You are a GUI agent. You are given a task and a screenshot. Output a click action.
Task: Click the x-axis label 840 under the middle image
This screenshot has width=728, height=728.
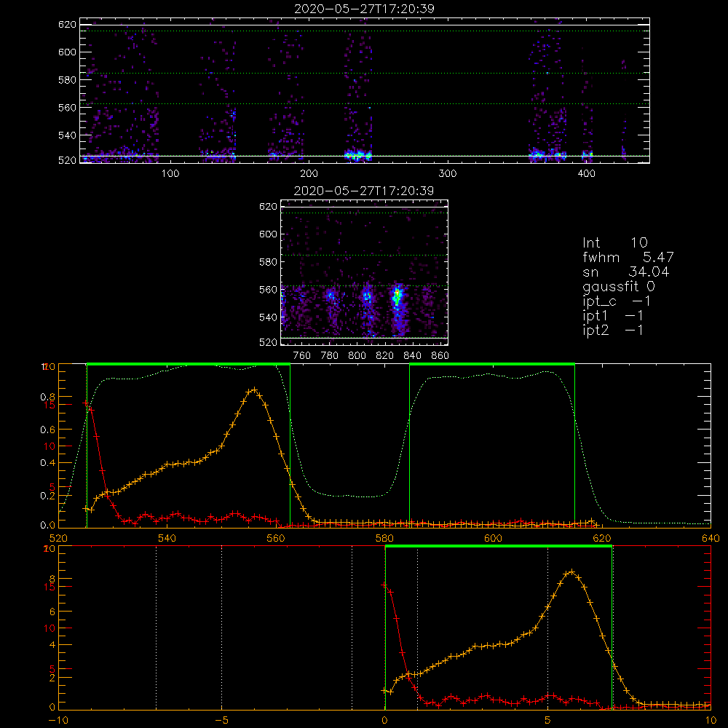(412, 356)
